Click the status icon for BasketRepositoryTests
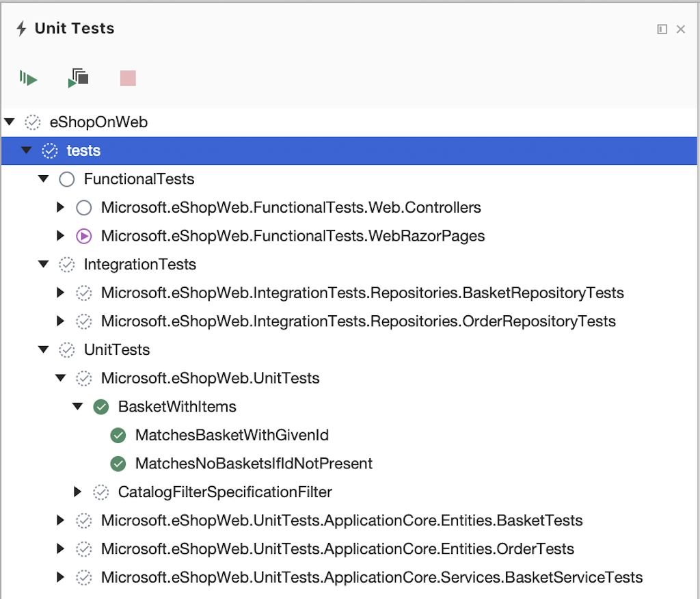This screenshot has width=700, height=599. pos(84,293)
